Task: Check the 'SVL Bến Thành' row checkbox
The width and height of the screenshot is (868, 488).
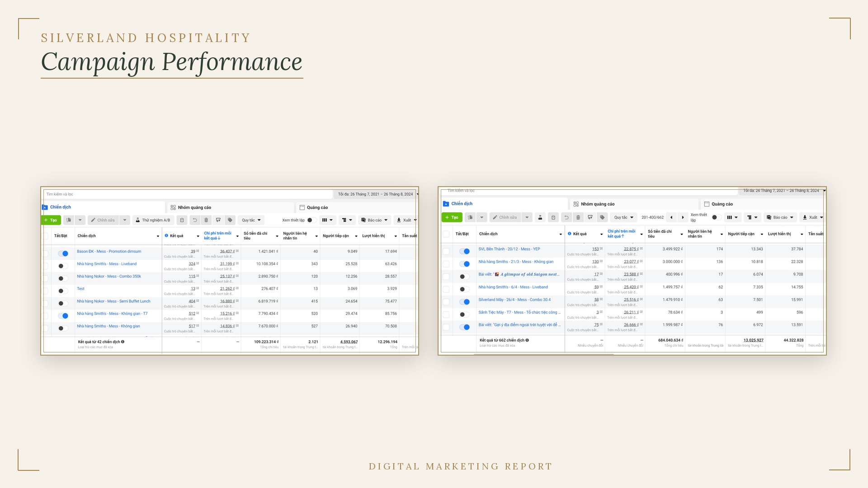Action: click(x=446, y=251)
